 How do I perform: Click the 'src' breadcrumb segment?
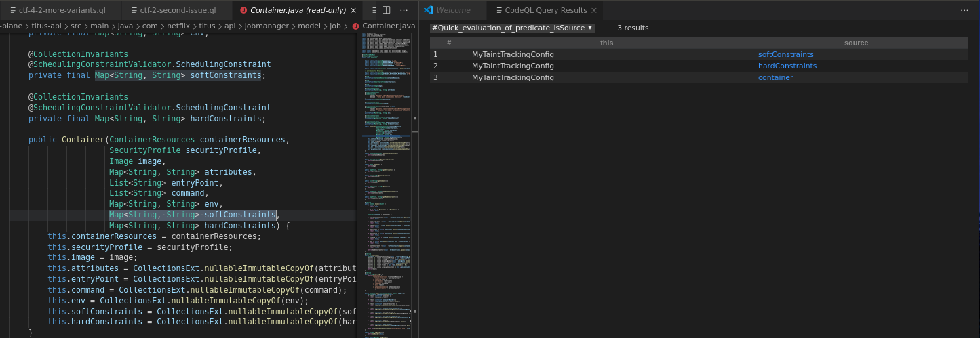[76, 26]
